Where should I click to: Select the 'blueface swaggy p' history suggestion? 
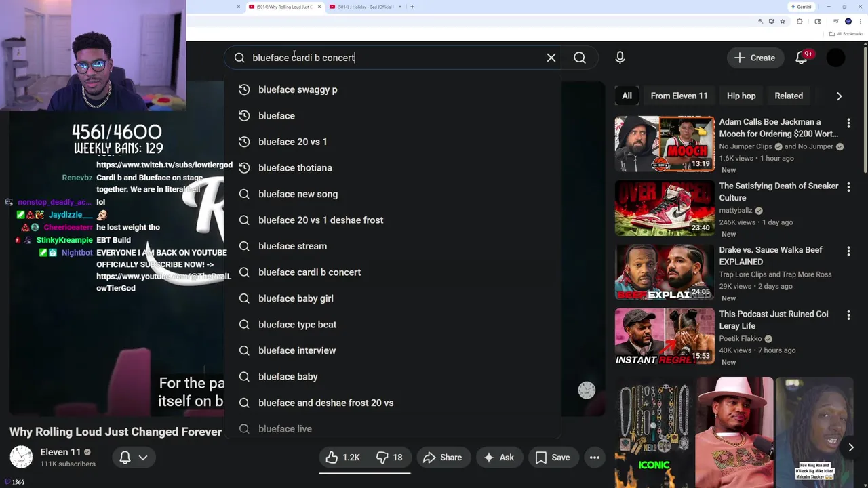[393, 89]
